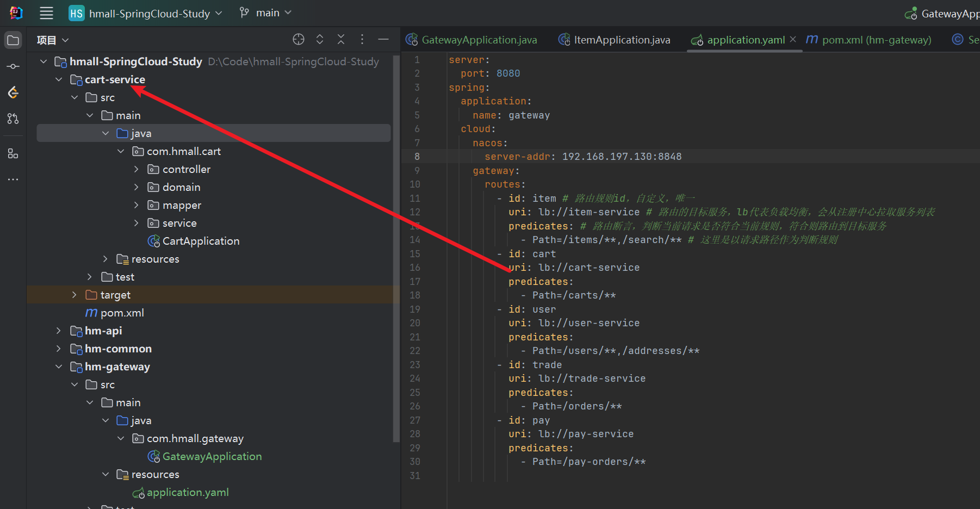The image size is (980, 509).
Task: Click the HS project badge icon
Action: (x=77, y=14)
